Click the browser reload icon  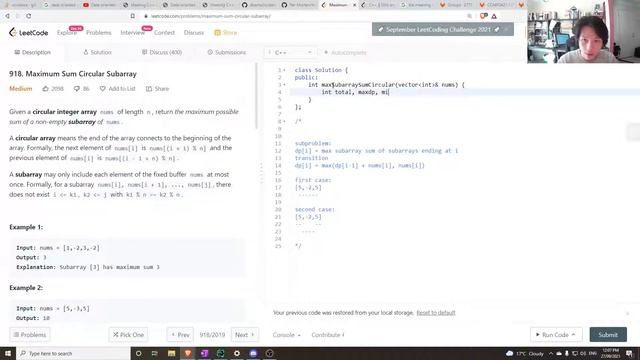pyautogui.click(x=29, y=16)
